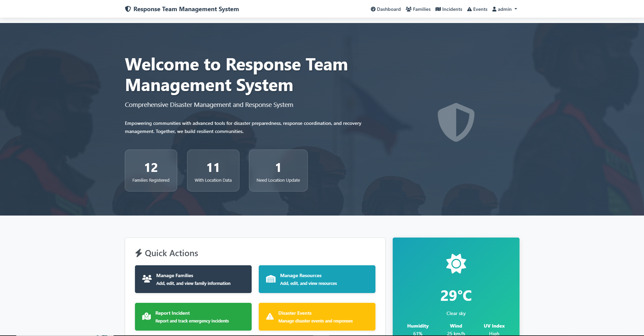Select the Report Incident action
The height and width of the screenshot is (336, 644).
pyautogui.click(x=193, y=316)
